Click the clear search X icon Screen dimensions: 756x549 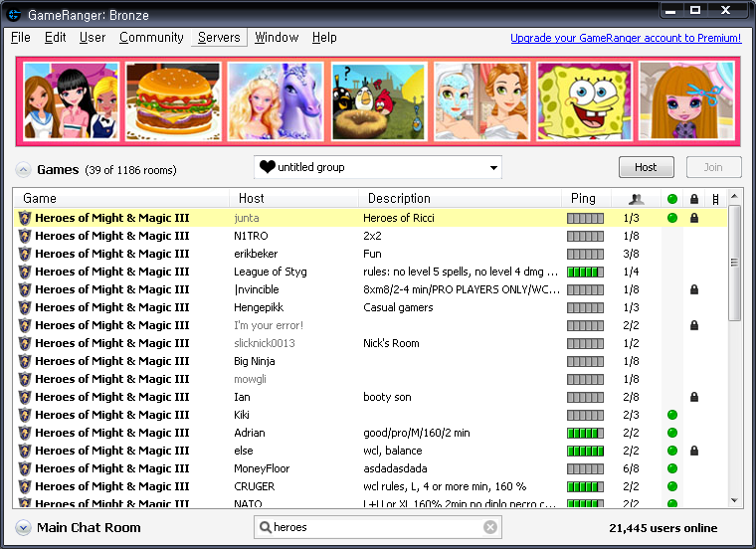point(490,527)
